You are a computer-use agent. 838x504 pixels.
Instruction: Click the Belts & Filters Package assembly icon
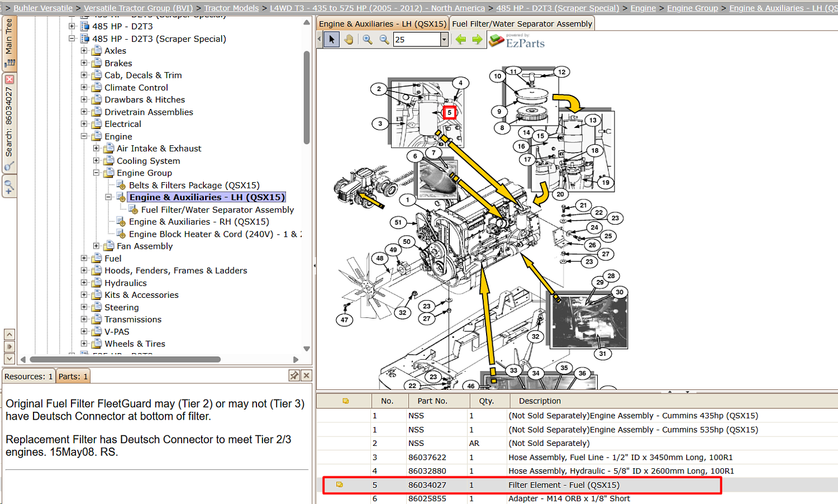tap(121, 185)
